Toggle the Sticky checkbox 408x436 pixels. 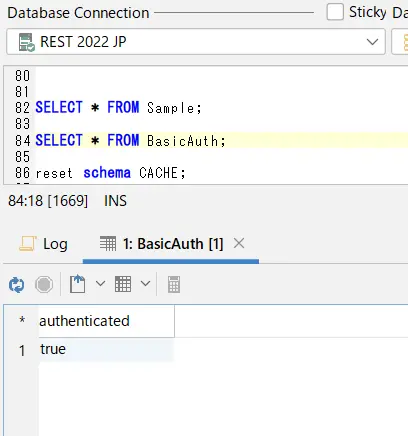tap(335, 12)
